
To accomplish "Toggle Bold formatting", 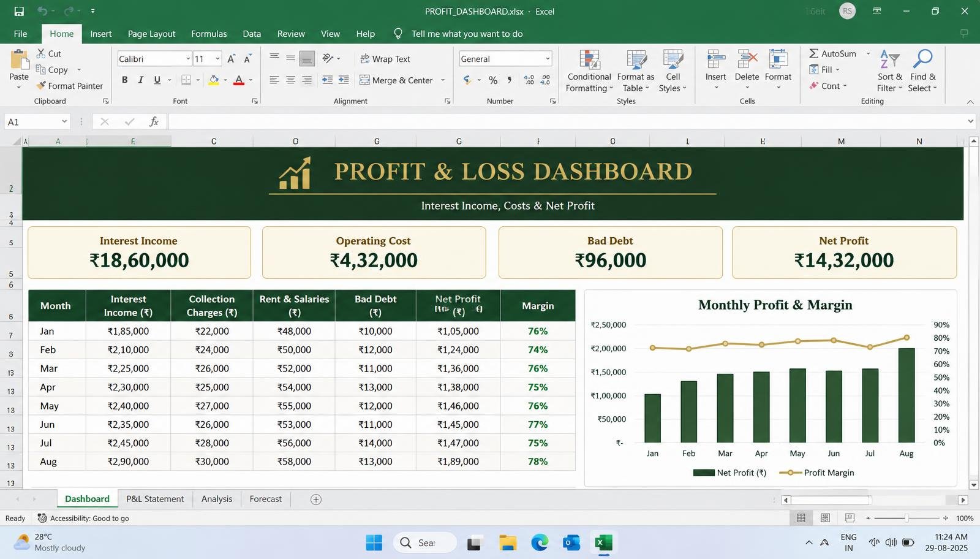I will pyautogui.click(x=124, y=80).
